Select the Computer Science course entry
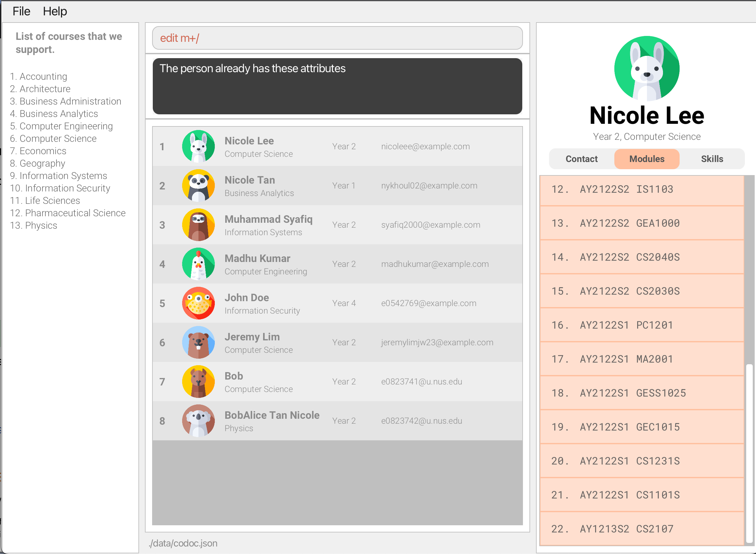The image size is (756, 554). [x=58, y=138]
